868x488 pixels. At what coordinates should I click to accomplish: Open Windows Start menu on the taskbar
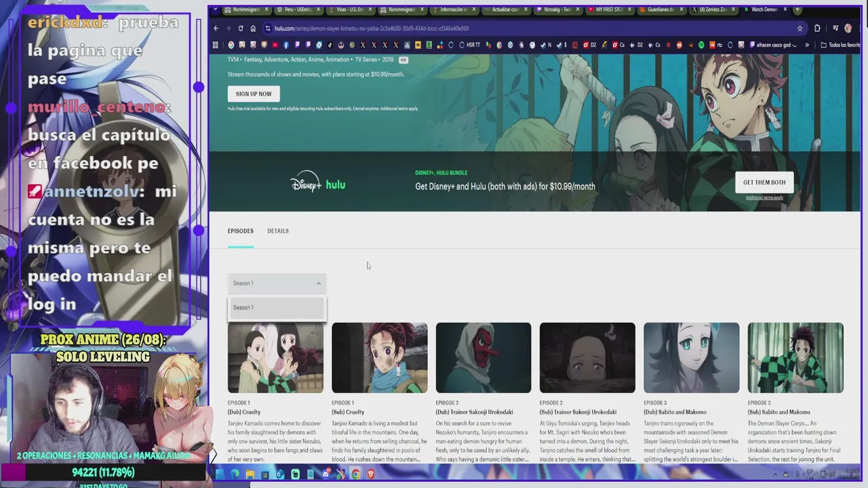pyautogui.click(x=220, y=474)
